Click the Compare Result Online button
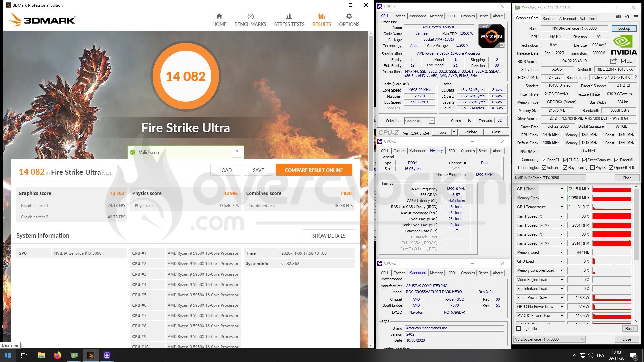644x362 pixels. tap(314, 170)
